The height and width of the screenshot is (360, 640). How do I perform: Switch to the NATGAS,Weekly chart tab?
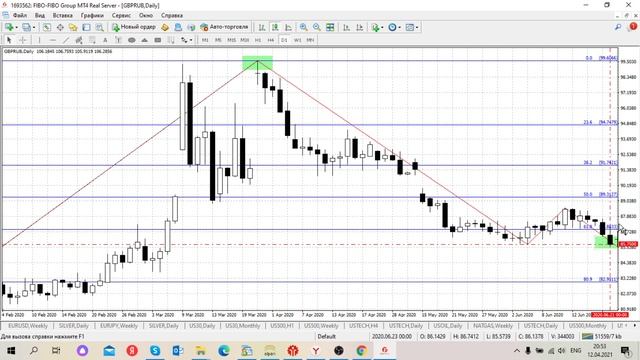493,326
